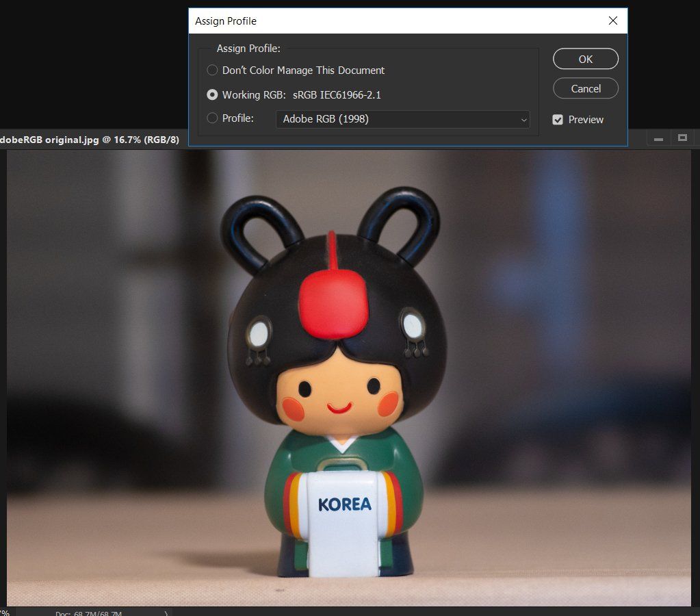Confirm with the OK button
700x616 pixels.
pos(585,59)
